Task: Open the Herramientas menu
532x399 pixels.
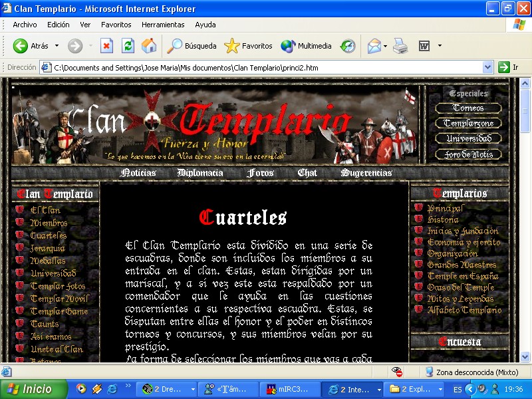Action: tap(163, 25)
